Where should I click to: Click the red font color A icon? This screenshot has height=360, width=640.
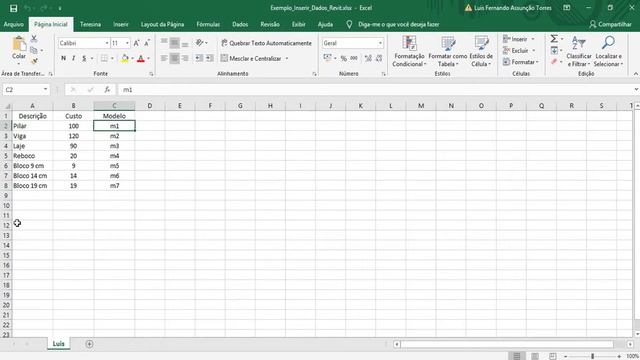tap(141, 58)
